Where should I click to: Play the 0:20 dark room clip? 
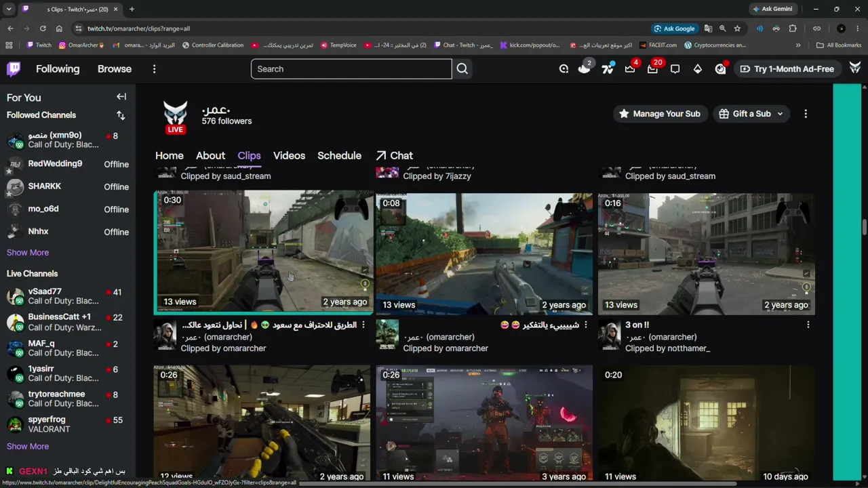706,424
